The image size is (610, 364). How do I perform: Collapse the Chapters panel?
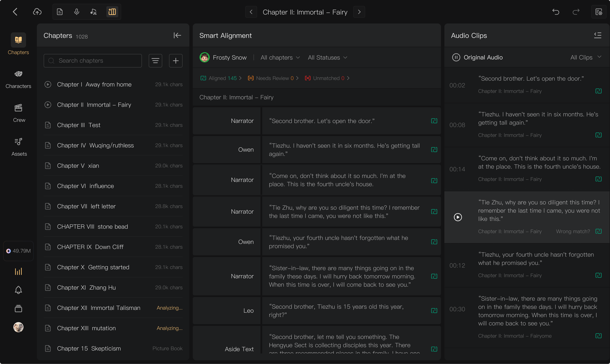point(177,36)
